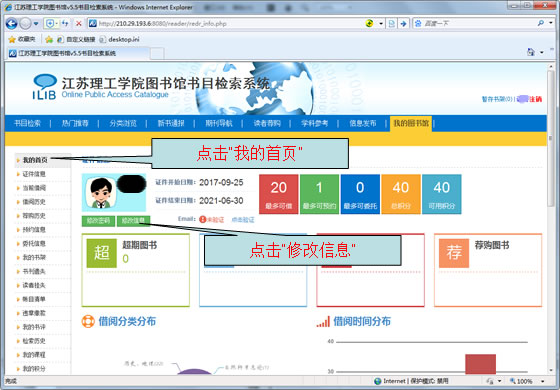The height and width of the screenshot is (390, 560).
Task: Open 荐购历史 in the sidebar
Action: (x=34, y=216)
